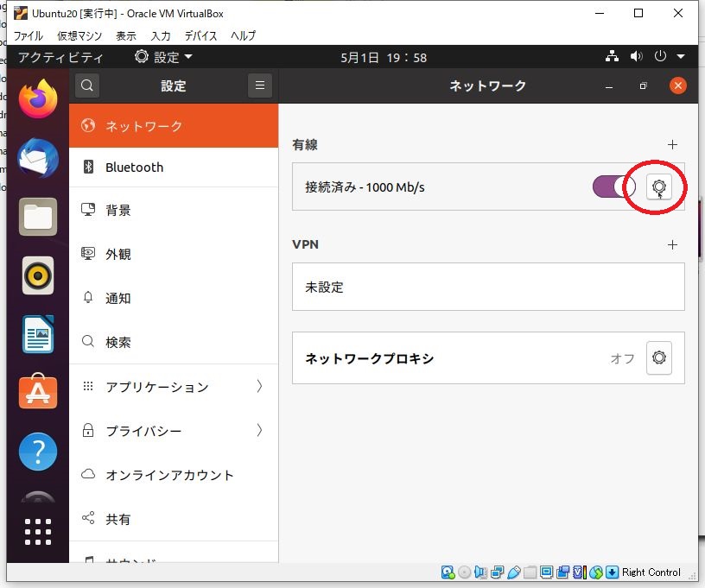
Task: Open the 設定 app menu dropdown in top panel
Action: 163,57
